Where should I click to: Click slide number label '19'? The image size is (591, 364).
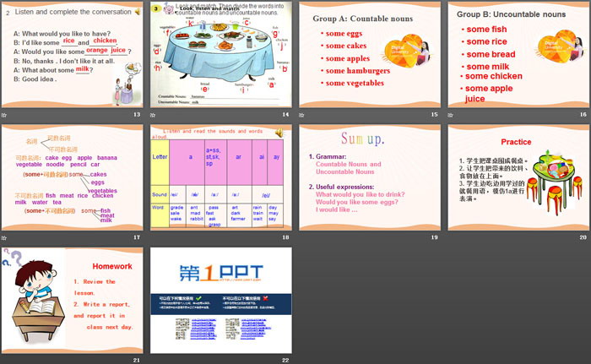tap(434, 237)
